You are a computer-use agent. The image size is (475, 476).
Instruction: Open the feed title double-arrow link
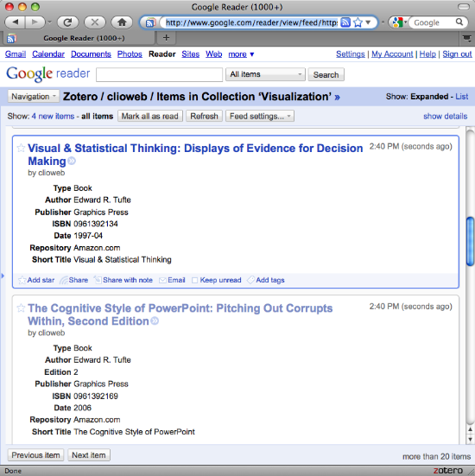(x=337, y=97)
